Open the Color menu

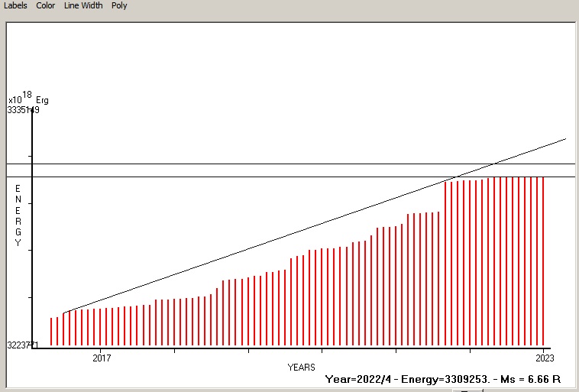tap(46, 5)
